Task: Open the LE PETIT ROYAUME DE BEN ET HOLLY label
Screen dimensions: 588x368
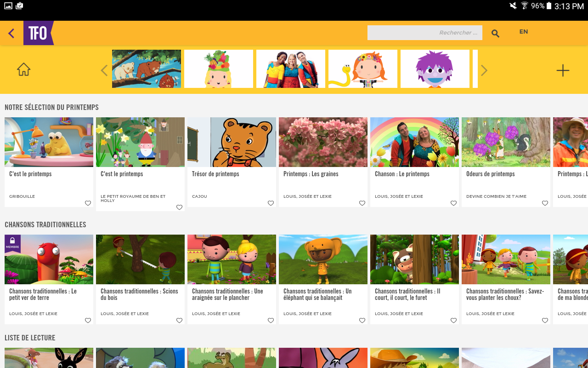Action: click(x=133, y=198)
